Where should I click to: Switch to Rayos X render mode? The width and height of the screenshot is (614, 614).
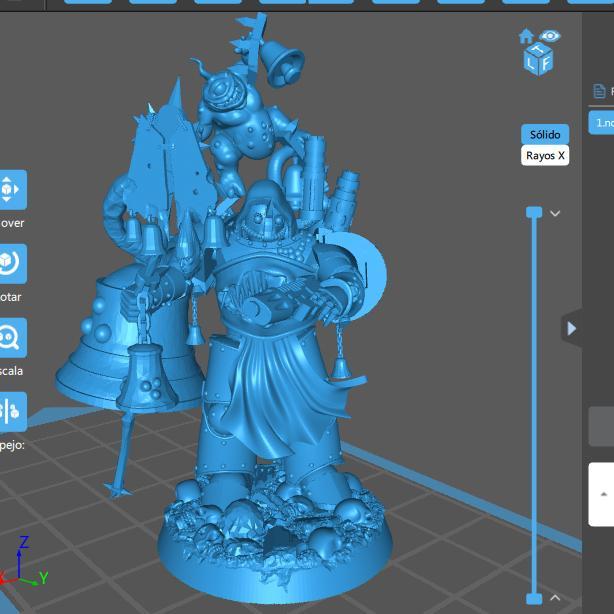[x=545, y=155]
